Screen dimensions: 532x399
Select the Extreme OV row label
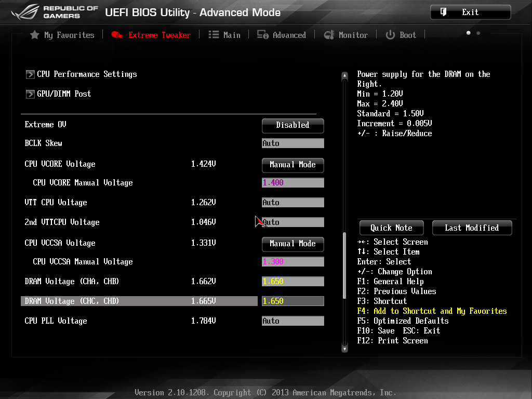click(46, 125)
